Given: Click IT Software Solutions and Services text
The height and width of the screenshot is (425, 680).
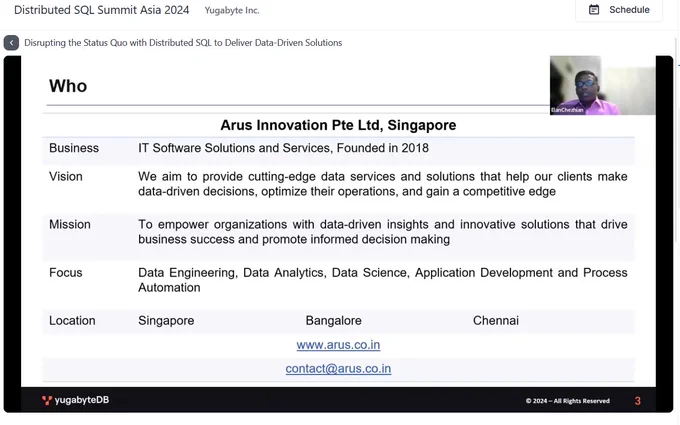Looking at the screenshot, I should (283, 148).
